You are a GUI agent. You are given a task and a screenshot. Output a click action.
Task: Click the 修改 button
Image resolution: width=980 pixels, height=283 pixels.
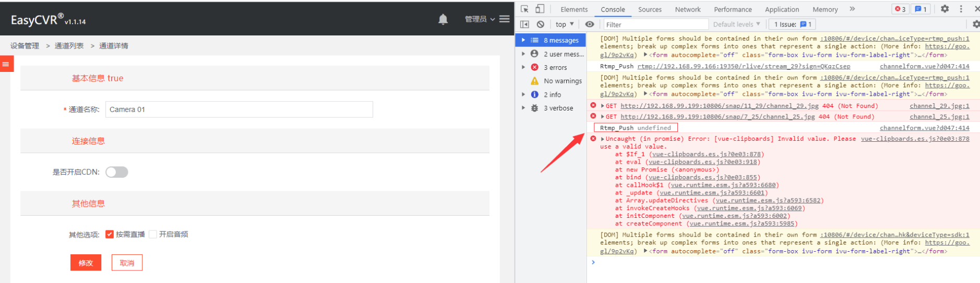(x=86, y=263)
